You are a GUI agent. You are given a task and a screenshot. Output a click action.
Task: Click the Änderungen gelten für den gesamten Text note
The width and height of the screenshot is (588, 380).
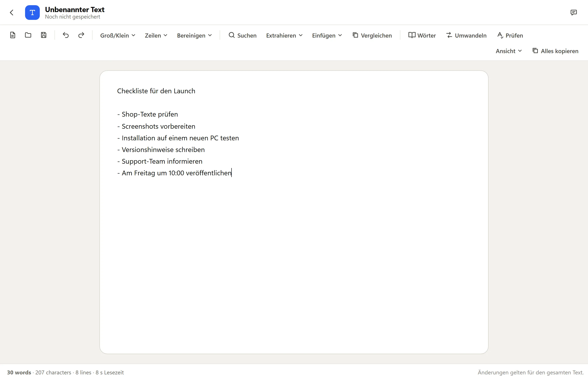pos(530,373)
